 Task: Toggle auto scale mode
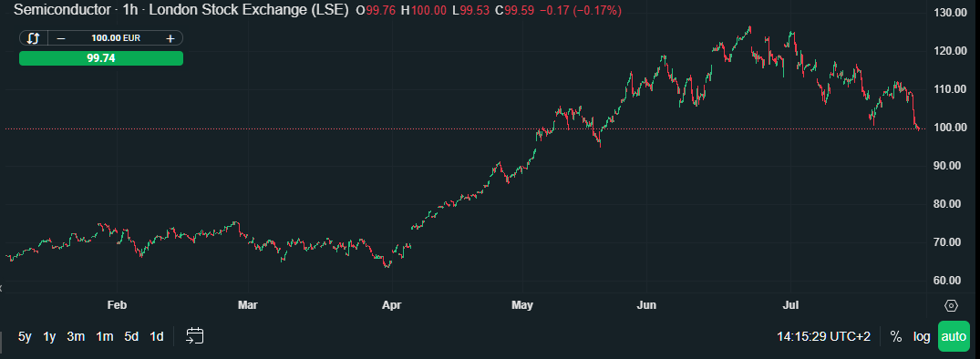954,336
